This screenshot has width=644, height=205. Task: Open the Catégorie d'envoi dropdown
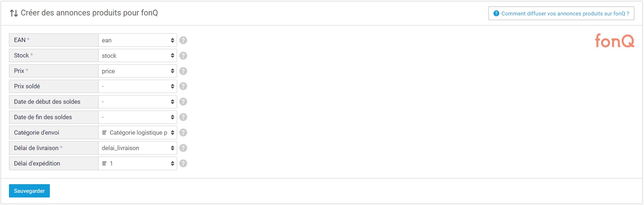tap(138, 132)
